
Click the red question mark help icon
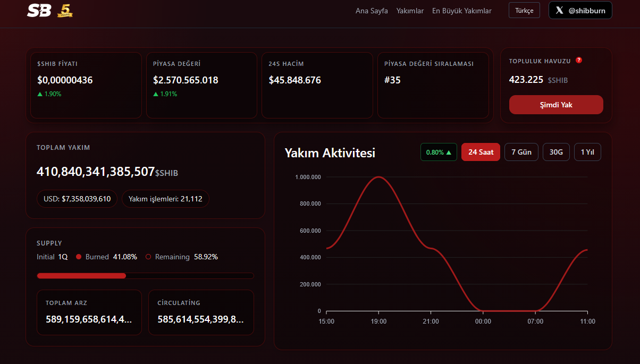pyautogui.click(x=579, y=60)
